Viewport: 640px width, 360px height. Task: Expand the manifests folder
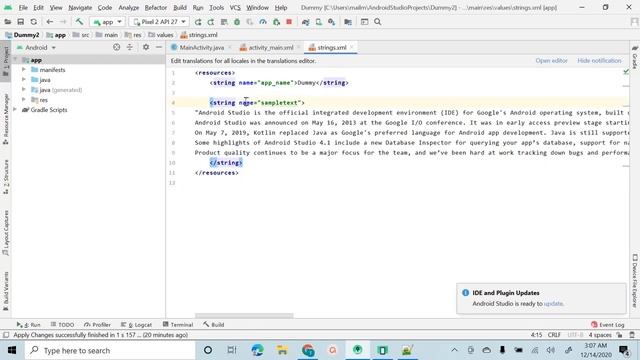pos(24,70)
